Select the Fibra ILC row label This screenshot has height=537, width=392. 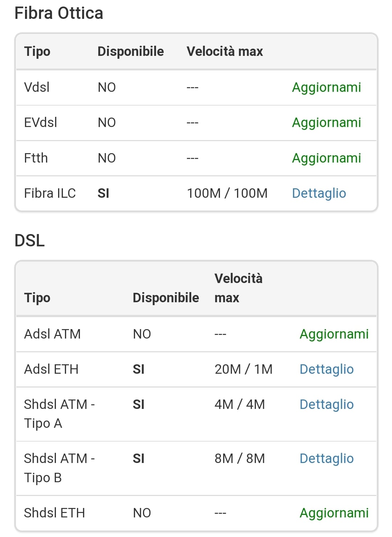point(50,193)
